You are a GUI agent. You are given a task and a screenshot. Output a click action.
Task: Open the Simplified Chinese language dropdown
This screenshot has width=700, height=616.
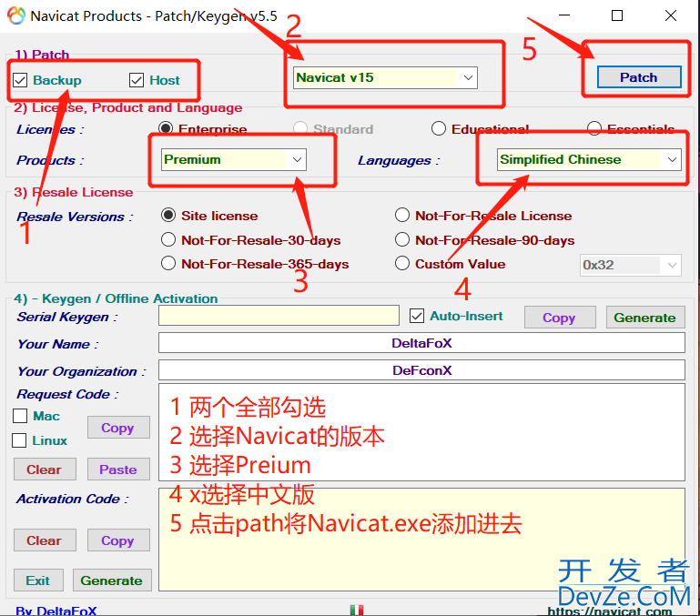(x=589, y=160)
